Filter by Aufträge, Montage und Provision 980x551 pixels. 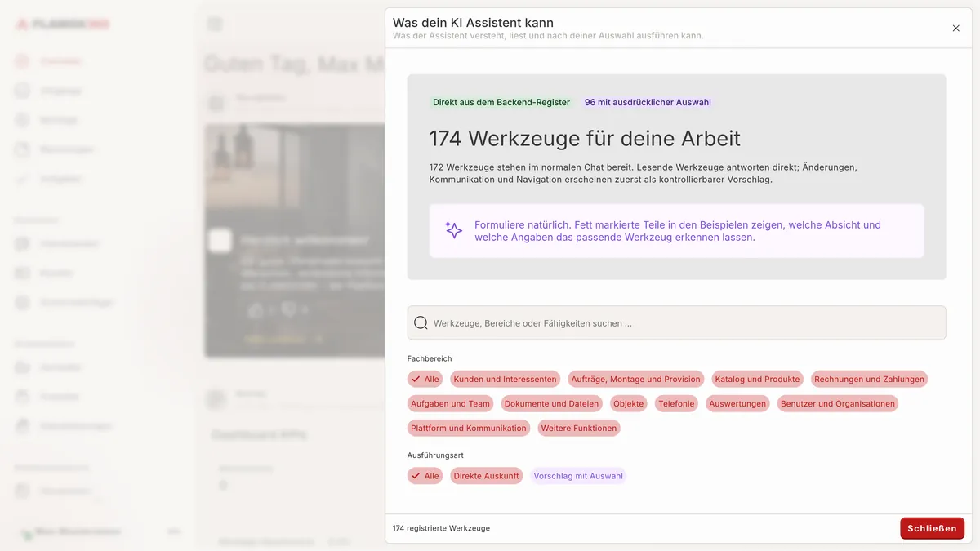click(x=635, y=380)
